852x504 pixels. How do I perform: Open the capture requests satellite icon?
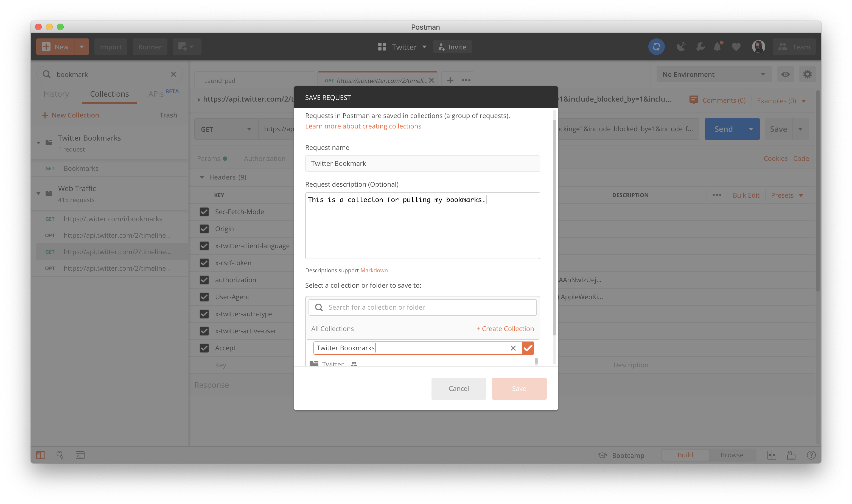(681, 47)
